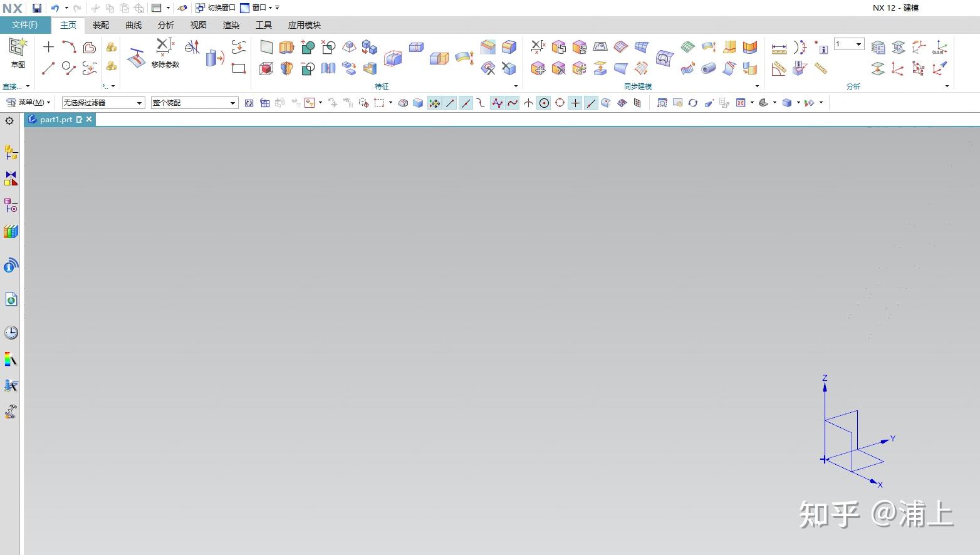Click the red Block (cube) feature icon
The height and width of the screenshot is (555, 980).
[266, 68]
